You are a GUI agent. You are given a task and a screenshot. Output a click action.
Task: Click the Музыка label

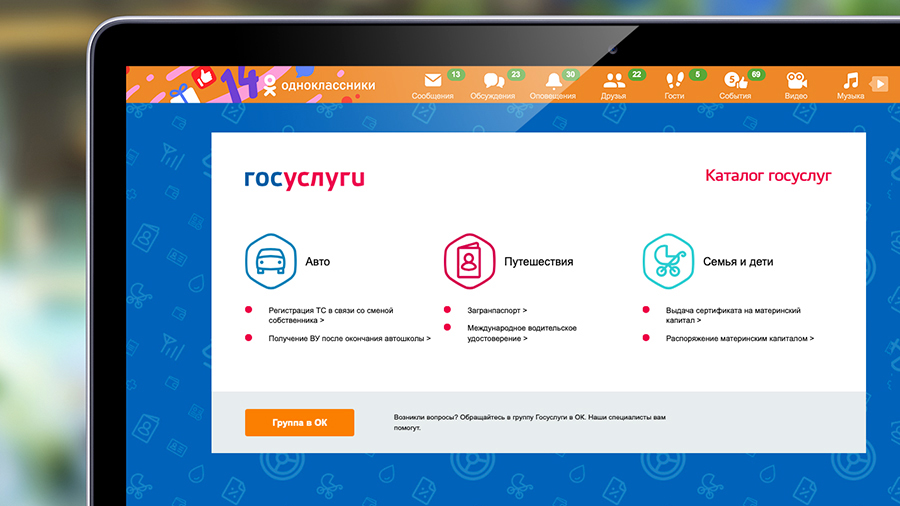coord(851,96)
